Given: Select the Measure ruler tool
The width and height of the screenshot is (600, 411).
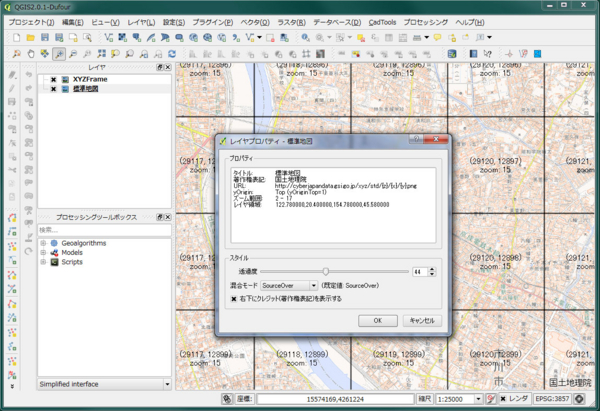Looking at the screenshot, I should click(x=417, y=38).
